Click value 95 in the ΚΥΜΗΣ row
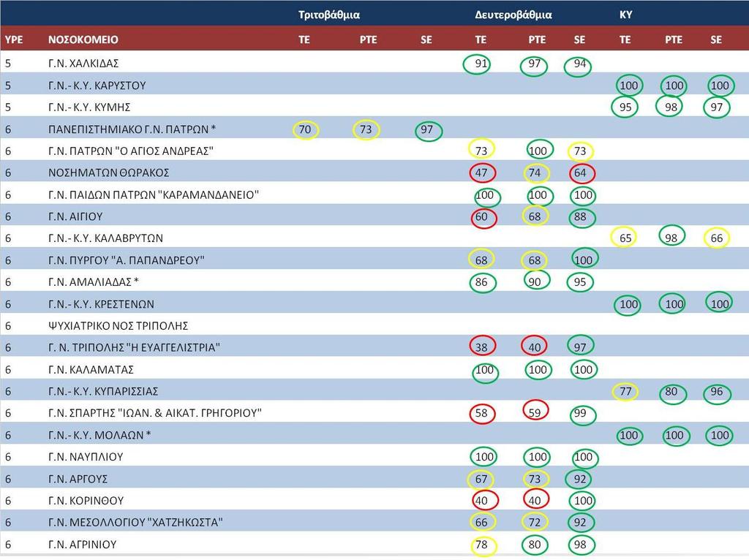The width and height of the screenshot is (749, 560). (625, 107)
